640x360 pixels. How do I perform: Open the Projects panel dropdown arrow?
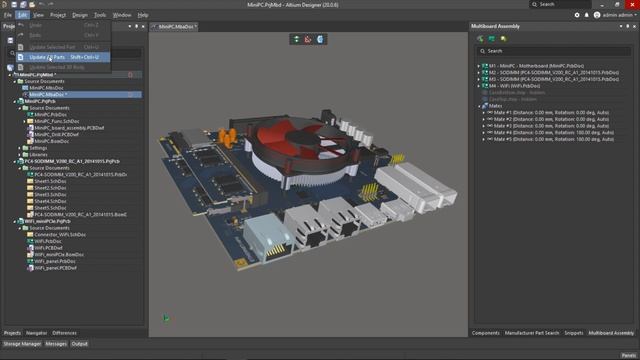pos(130,27)
